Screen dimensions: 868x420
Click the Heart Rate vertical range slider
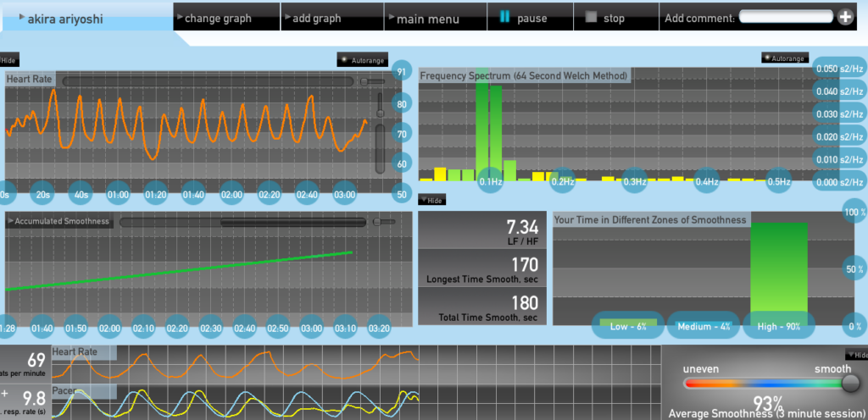click(380, 135)
